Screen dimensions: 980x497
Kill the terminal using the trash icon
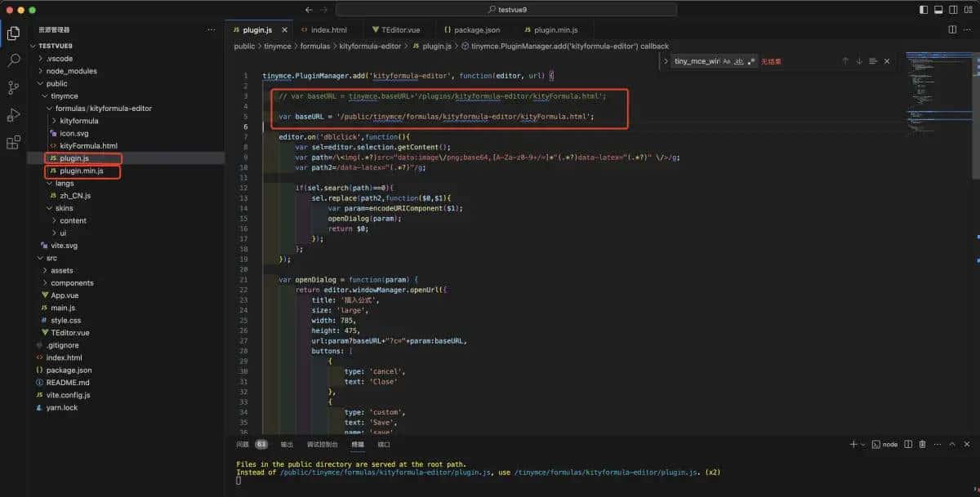pos(923,444)
